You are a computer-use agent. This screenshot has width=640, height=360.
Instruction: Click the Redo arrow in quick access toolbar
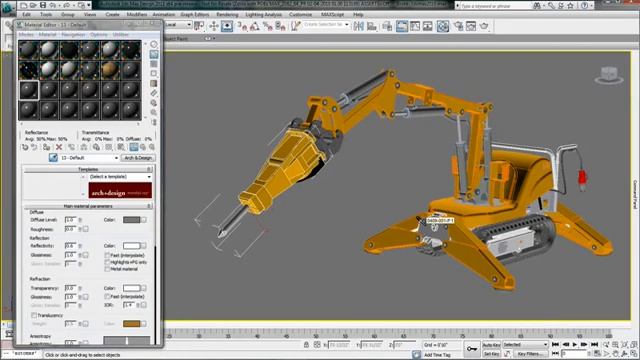(66, 6)
